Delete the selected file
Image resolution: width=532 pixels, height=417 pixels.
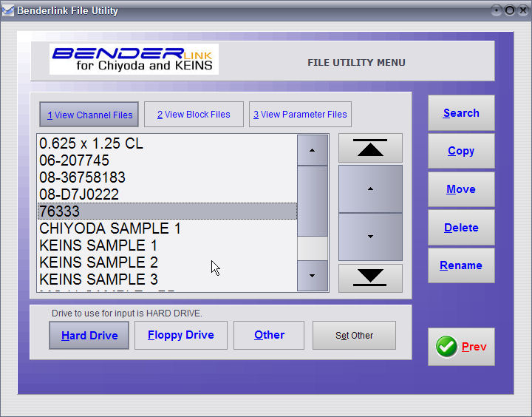pos(461,228)
